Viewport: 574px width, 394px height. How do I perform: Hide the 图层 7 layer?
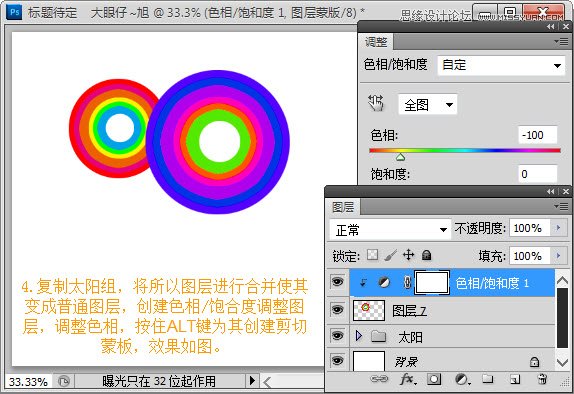[x=337, y=310]
